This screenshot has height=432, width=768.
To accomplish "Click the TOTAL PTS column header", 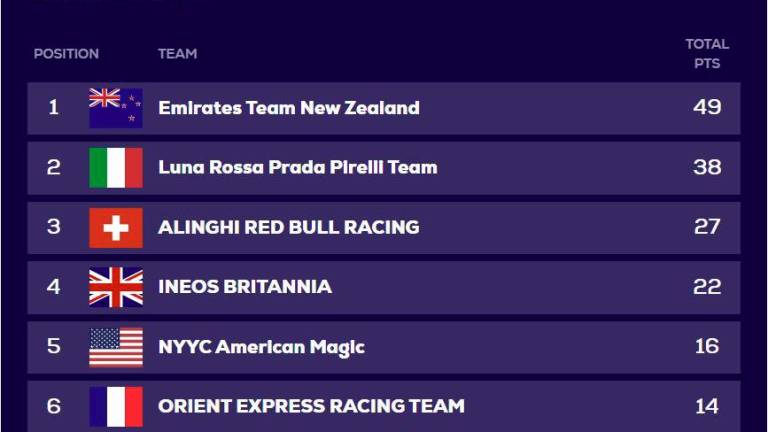I will pyautogui.click(x=707, y=53).
